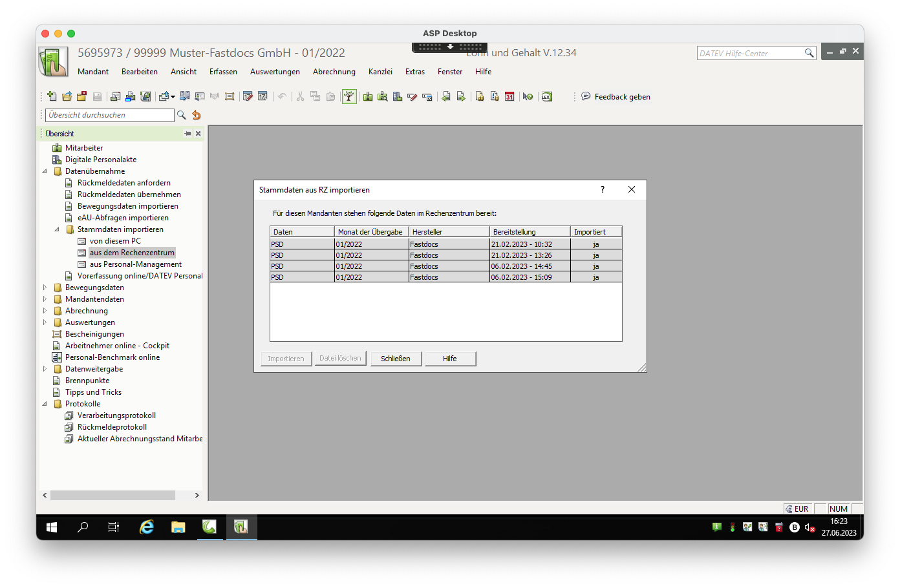Select Mitarbeiter in the overview tree

pyautogui.click(x=84, y=148)
